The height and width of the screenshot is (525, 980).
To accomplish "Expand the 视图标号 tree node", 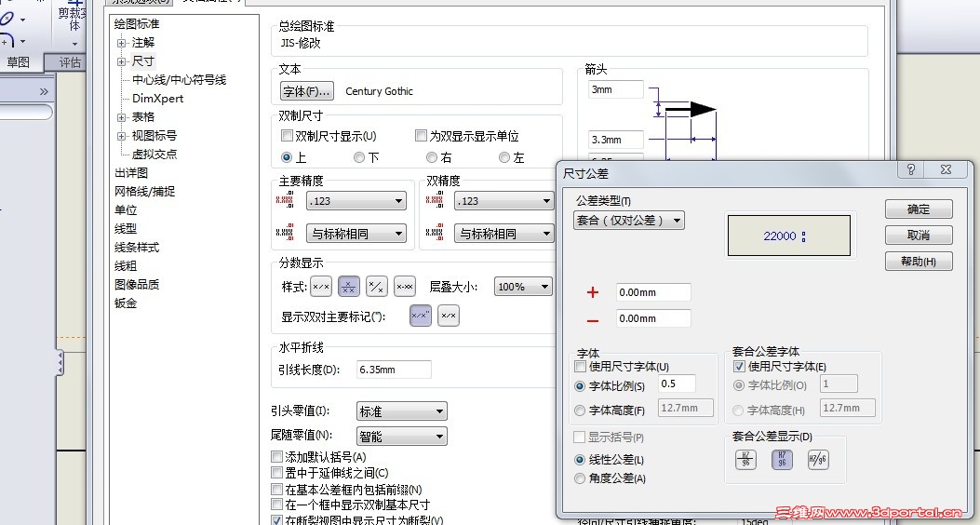I will (121, 136).
